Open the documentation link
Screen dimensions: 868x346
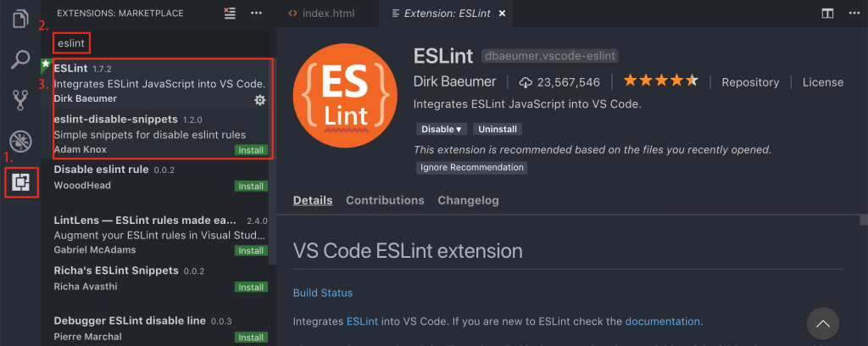pyautogui.click(x=663, y=321)
